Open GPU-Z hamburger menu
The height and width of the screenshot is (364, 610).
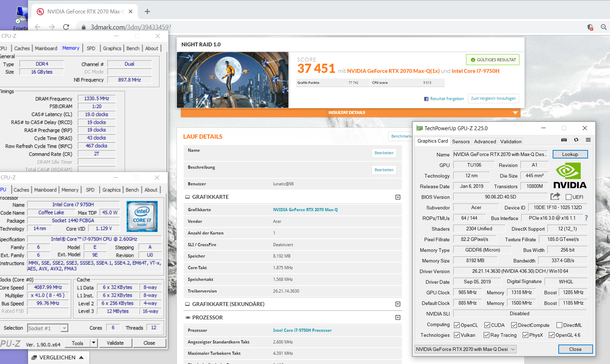(x=588, y=140)
